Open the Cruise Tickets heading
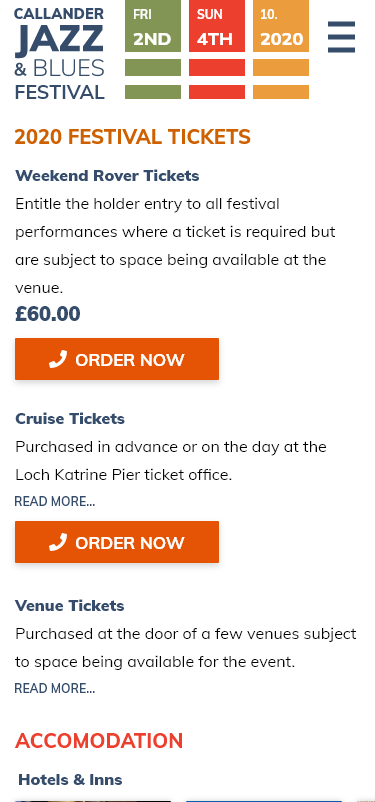The height and width of the screenshot is (802, 375). (x=70, y=418)
